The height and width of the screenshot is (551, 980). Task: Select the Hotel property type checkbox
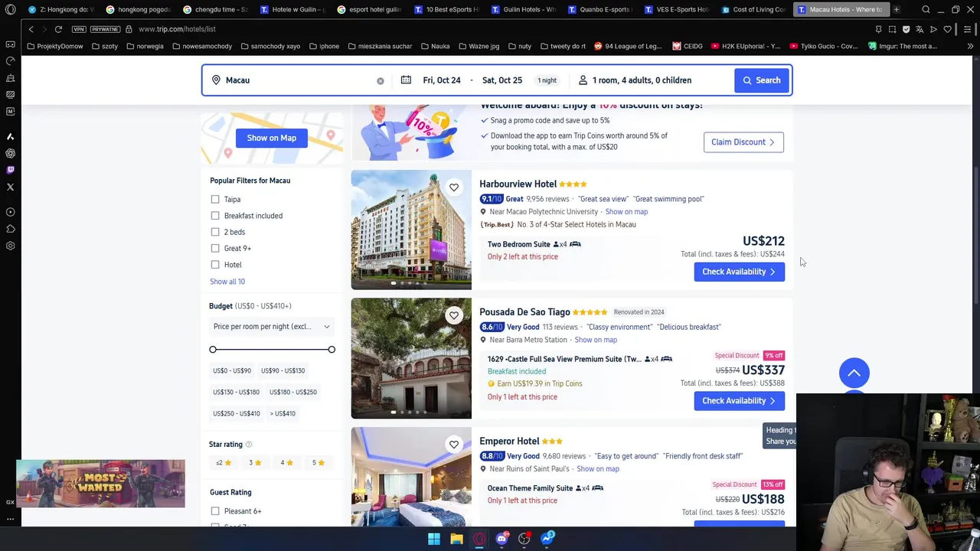[x=215, y=265]
